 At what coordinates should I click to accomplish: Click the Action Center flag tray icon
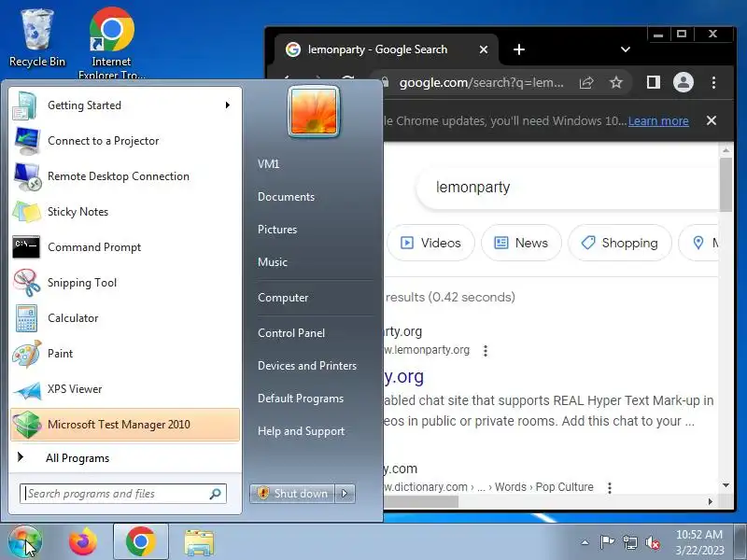tap(607, 542)
